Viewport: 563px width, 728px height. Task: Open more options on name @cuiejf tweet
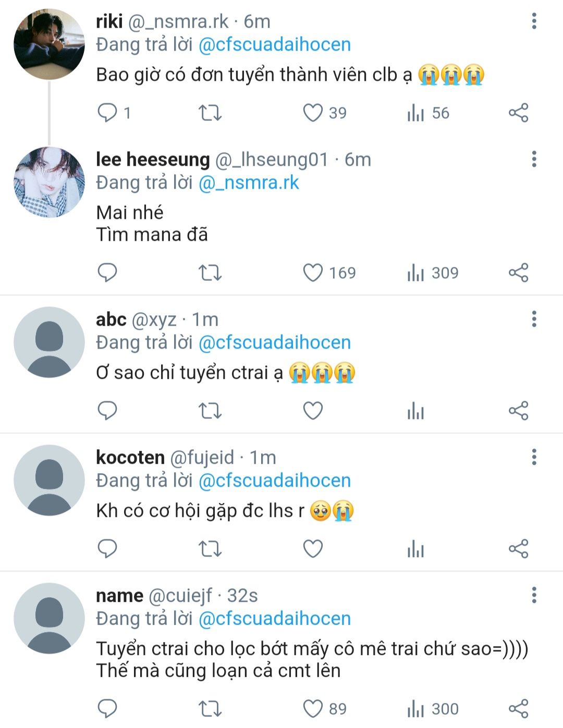(534, 595)
